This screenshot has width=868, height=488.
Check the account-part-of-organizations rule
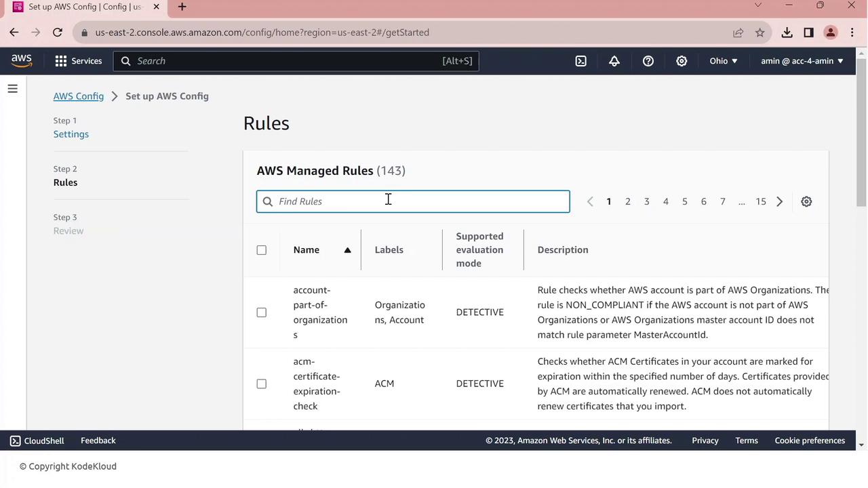[262, 312]
